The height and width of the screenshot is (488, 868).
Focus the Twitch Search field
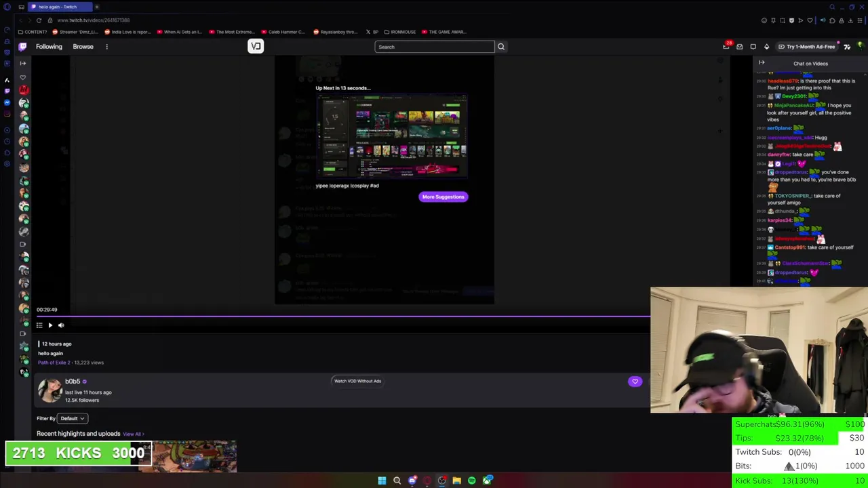tap(435, 47)
